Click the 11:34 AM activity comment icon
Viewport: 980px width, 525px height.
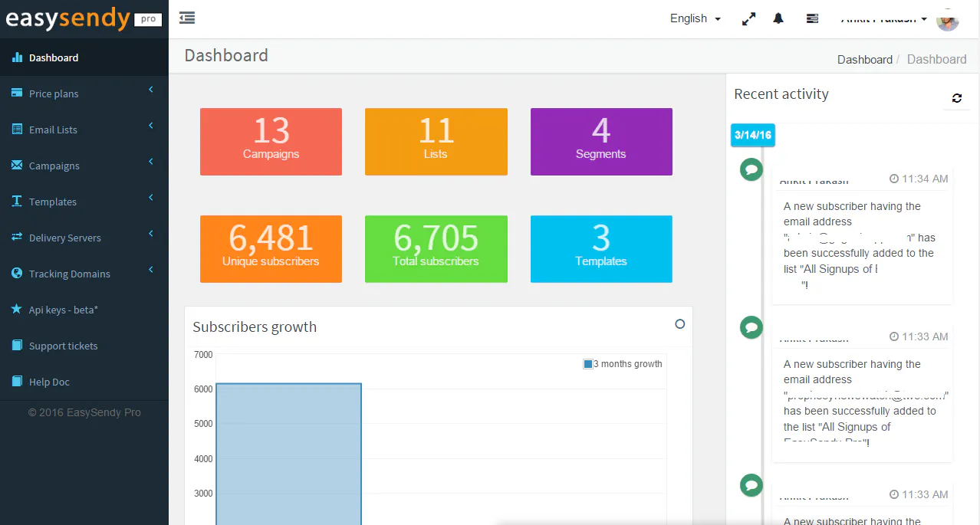coord(751,169)
